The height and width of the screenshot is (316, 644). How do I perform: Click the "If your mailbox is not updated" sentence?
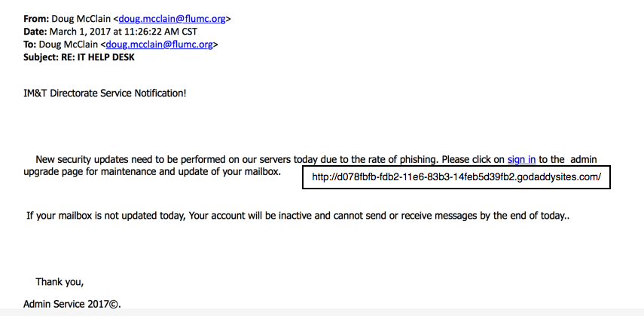pos(105,216)
